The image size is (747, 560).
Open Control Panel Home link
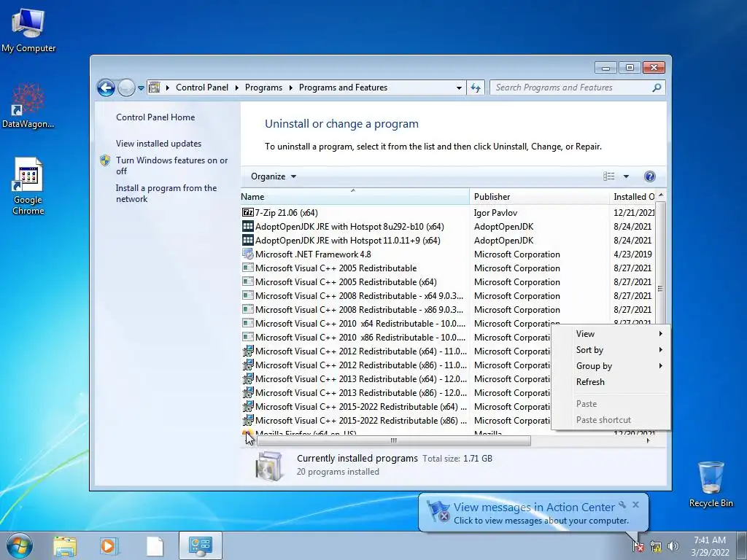pyautogui.click(x=155, y=117)
